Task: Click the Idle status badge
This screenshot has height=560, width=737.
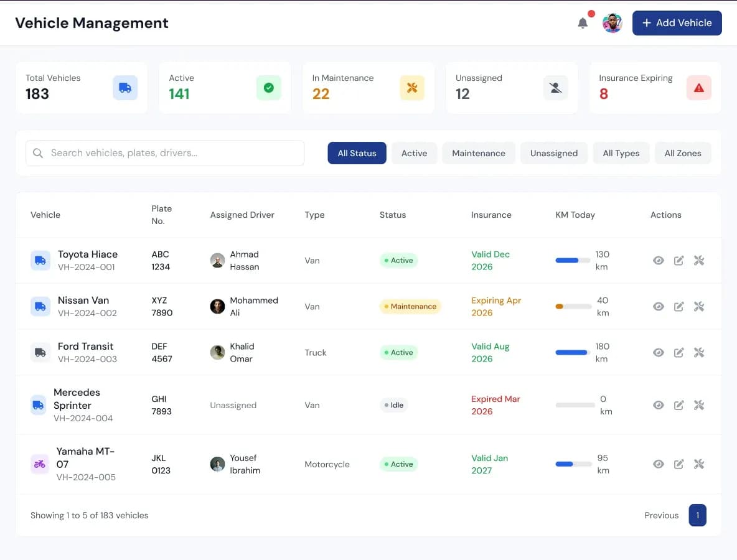Action: 394,405
